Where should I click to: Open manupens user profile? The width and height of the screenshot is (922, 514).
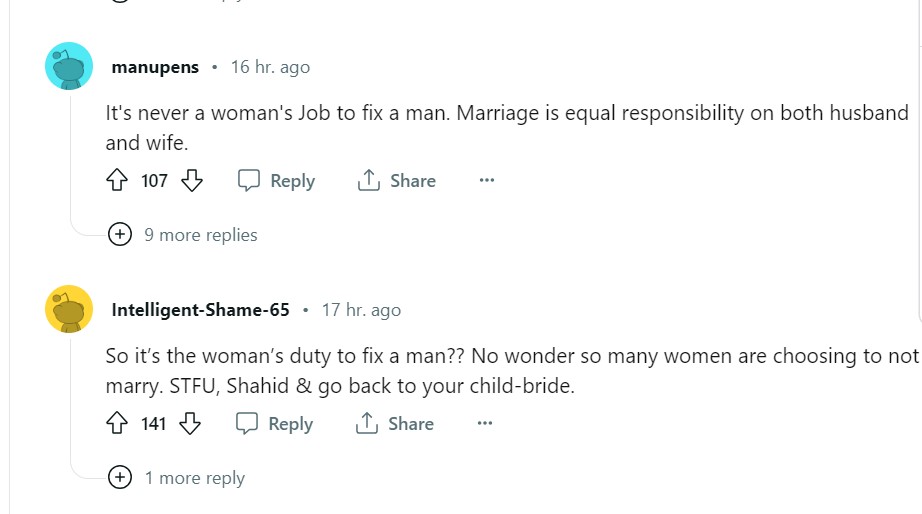click(155, 67)
